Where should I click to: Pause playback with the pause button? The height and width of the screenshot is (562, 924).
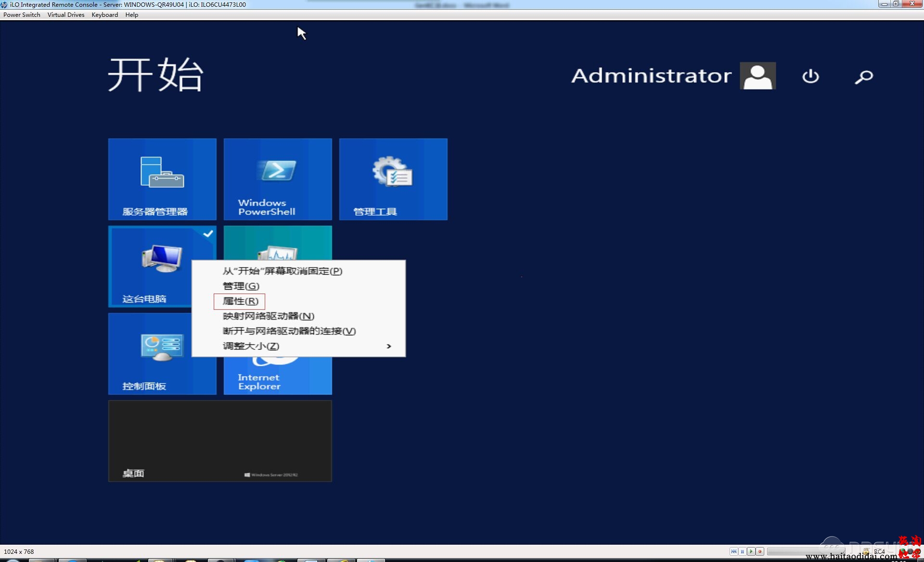[743, 551]
